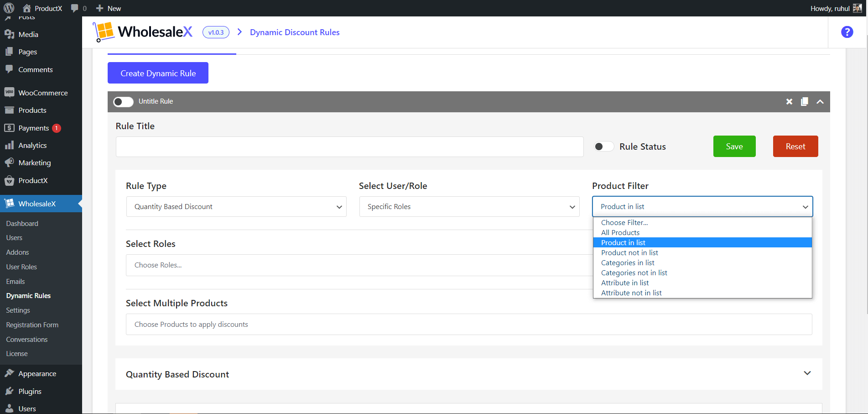Select Attribute in list option

coord(702,283)
